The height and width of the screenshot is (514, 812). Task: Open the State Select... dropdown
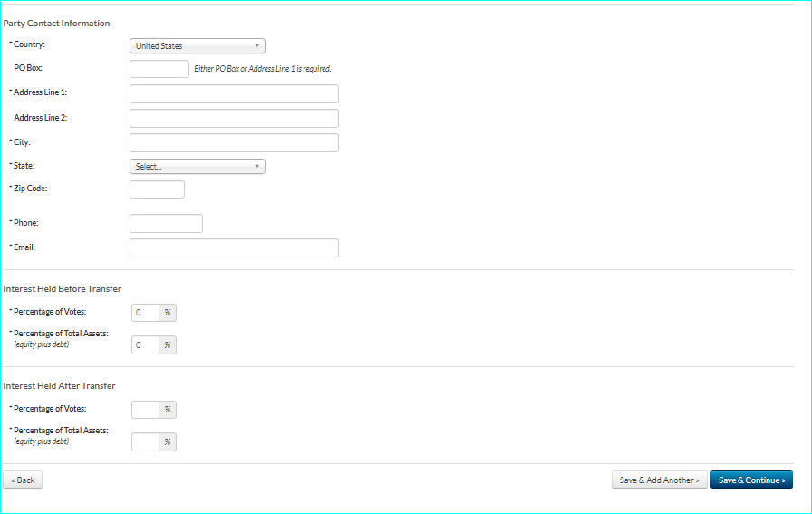[x=198, y=166]
